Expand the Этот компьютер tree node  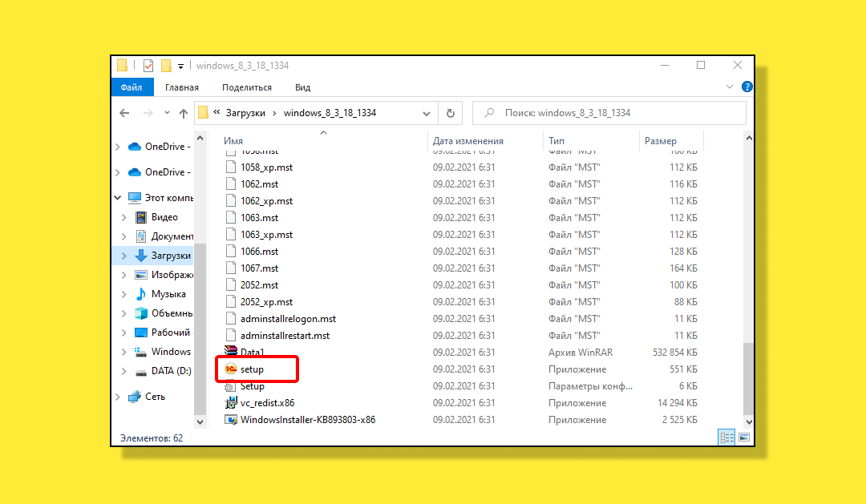click(x=118, y=198)
